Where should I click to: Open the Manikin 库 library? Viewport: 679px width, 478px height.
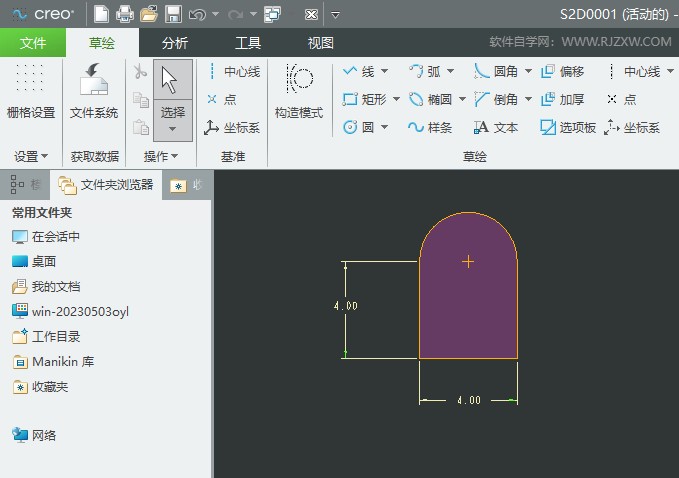(53, 362)
